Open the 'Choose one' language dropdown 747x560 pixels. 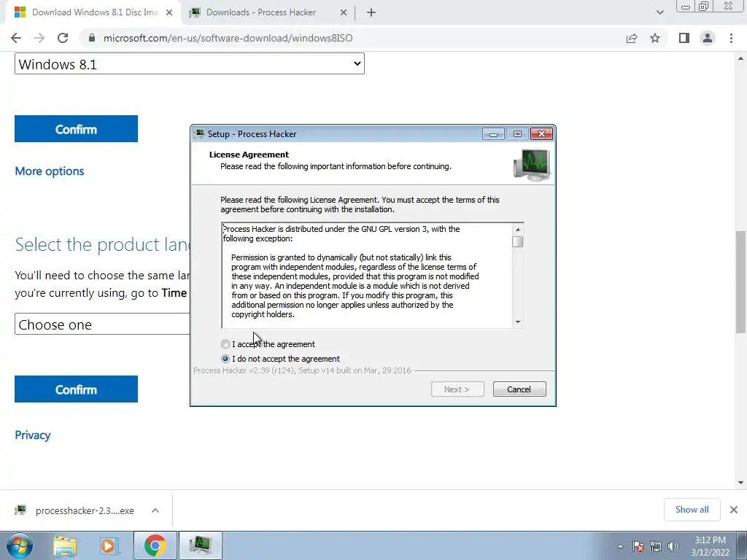point(102,324)
